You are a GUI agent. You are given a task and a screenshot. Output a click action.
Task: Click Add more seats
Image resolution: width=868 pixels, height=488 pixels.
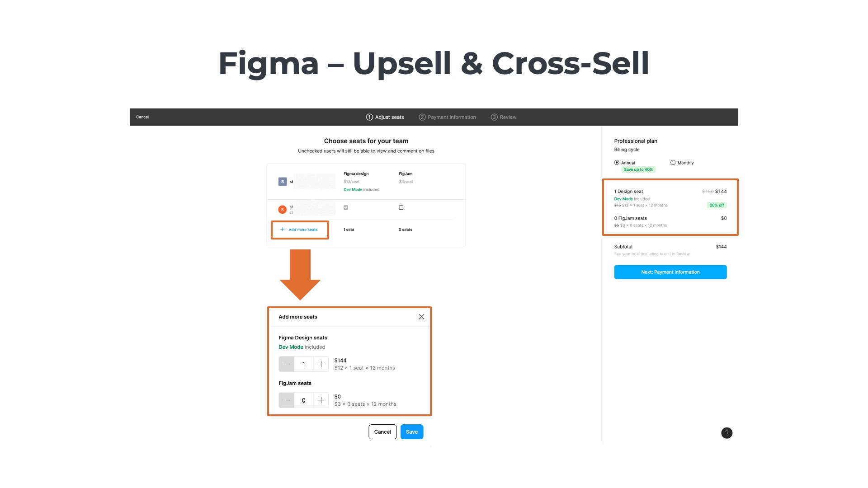300,230
